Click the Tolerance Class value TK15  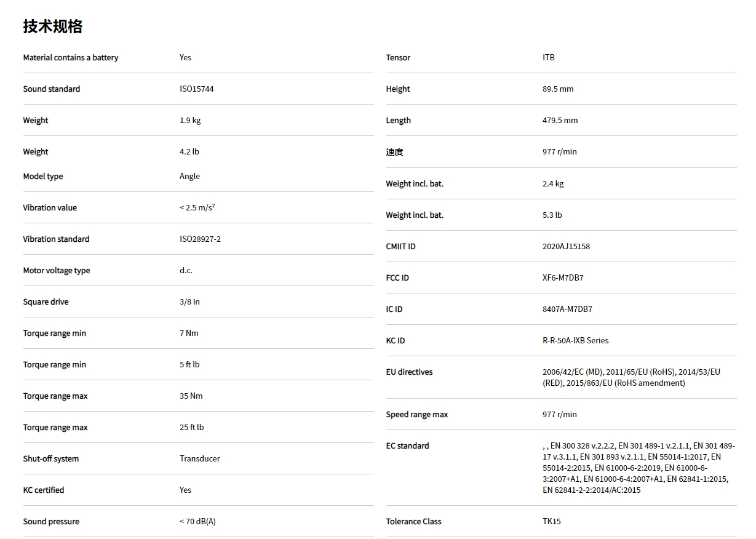tap(551, 522)
